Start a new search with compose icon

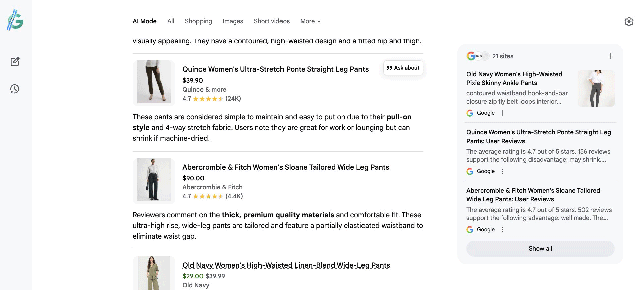[15, 62]
